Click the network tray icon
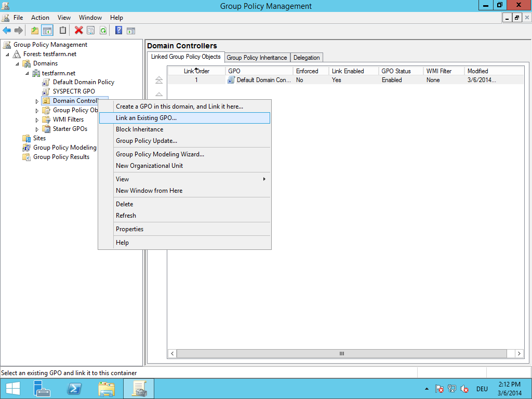Image resolution: width=532 pixels, height=399 pixels. tap(451, 389)
